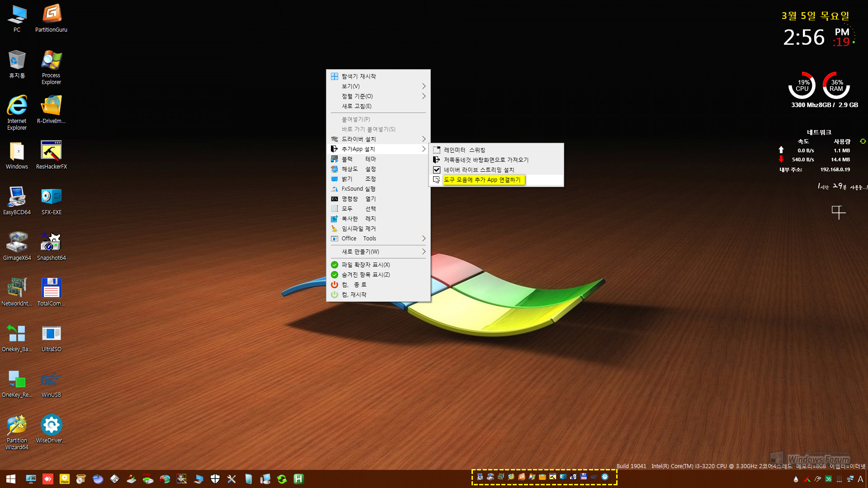
Task: Open PartitionGuru desktop shortcut
Action: 52,18
